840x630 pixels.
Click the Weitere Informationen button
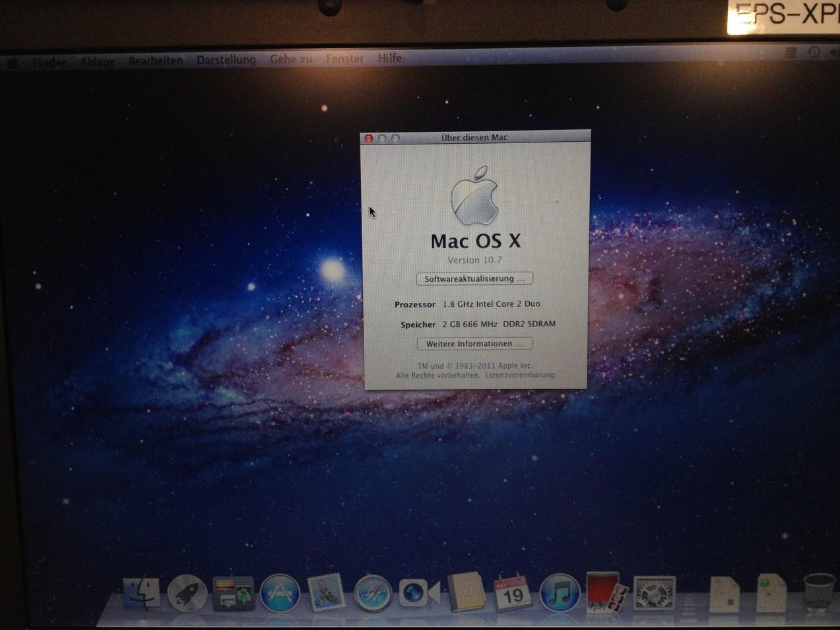[474, 344]
